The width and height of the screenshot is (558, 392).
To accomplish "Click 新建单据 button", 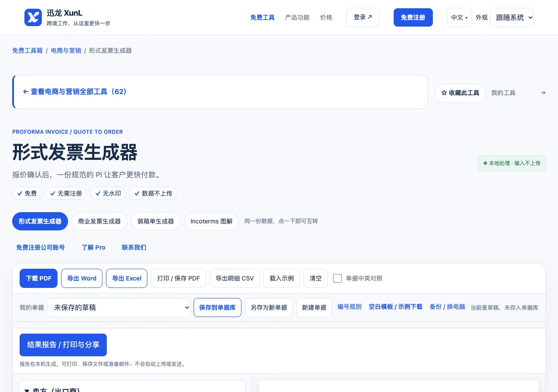I will pyautogui.click(x=314, y=308).
